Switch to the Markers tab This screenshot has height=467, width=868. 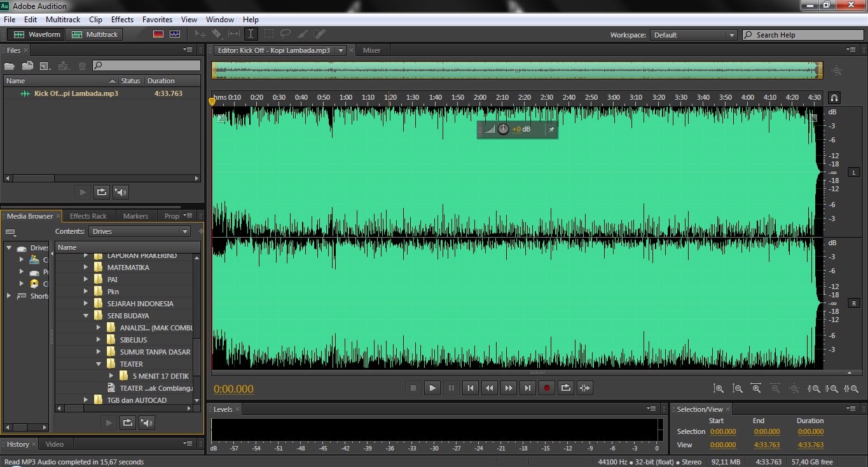[135, 216]
